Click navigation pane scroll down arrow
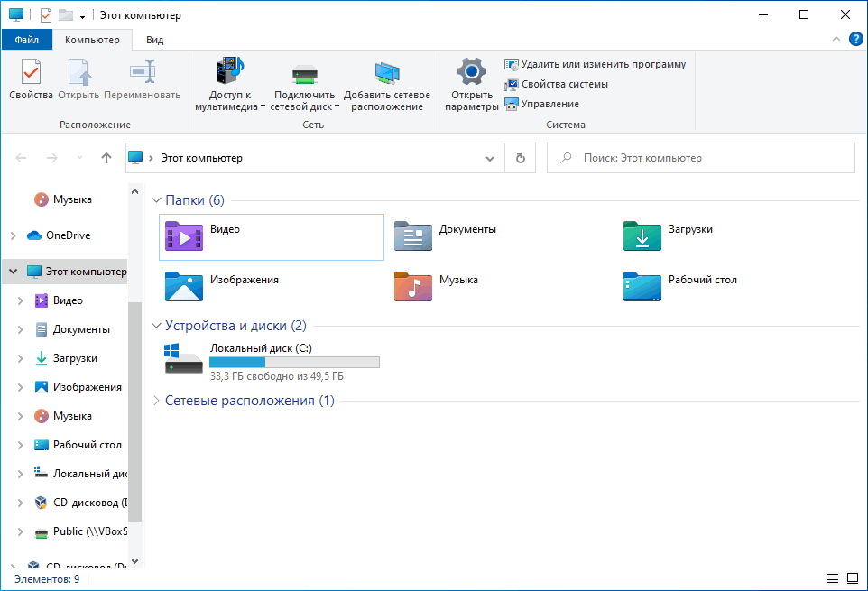 tap(134, 561)
